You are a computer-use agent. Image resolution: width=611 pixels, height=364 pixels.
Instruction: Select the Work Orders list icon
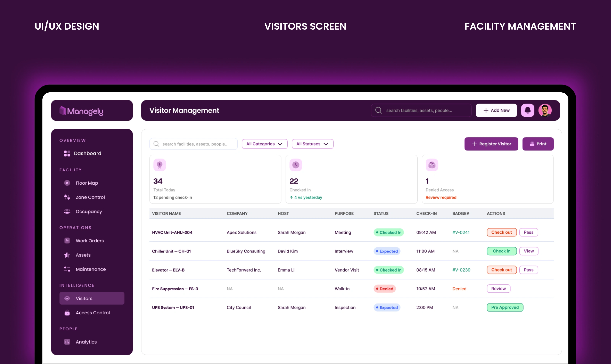[x=67, y=241]
